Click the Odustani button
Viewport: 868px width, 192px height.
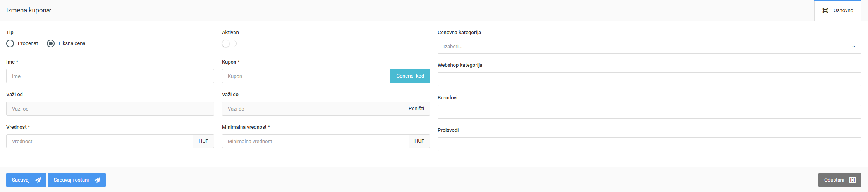click(x=840, y=180)
